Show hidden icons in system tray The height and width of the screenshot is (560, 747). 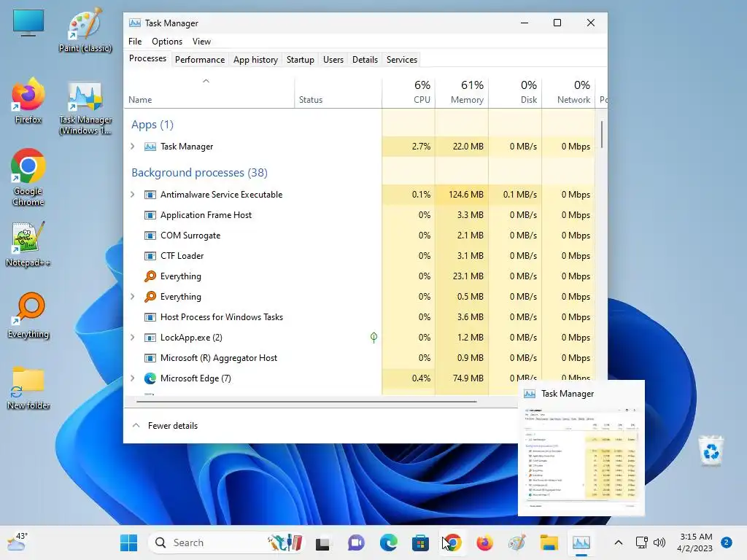[x=619, y=542]
